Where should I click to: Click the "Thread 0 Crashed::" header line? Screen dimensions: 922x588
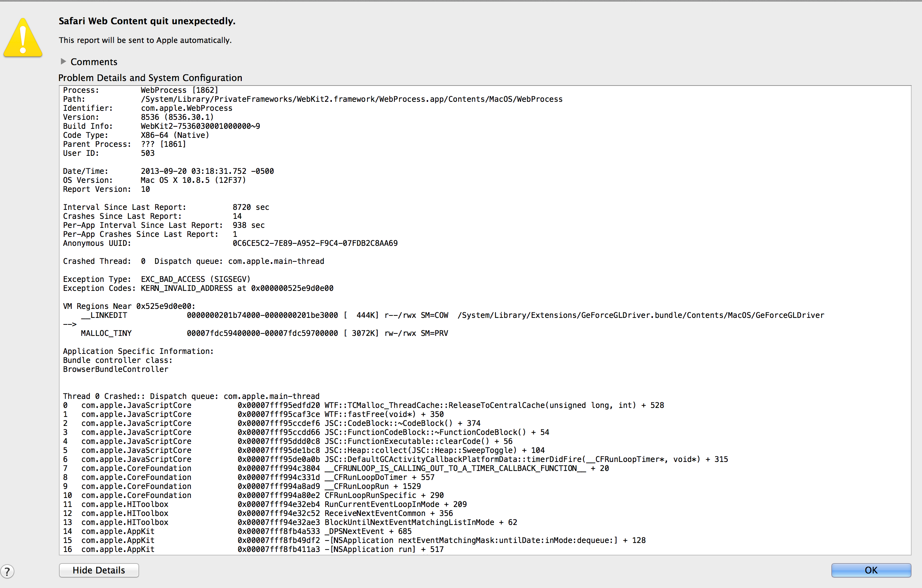[192, 396]
